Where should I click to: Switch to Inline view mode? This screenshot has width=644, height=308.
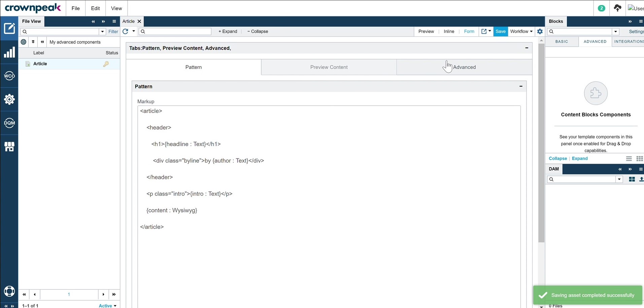point(449,31)
